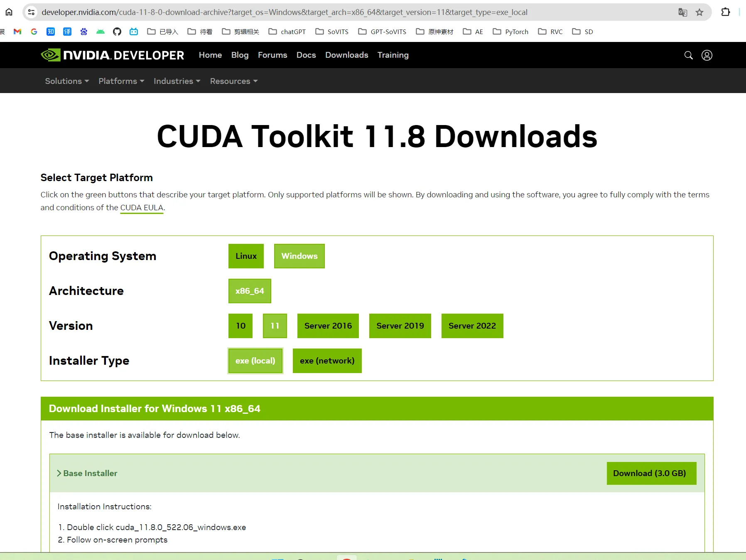Open the 原神素材 bookmarks folder
This screenshot has height=560, width=746.
coord(434,32)
